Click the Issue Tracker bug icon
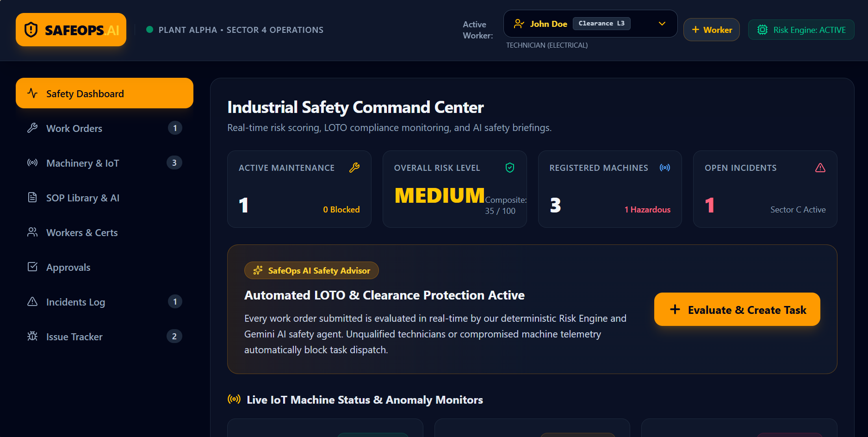This screenshot has height=437, width=868. point(32,336)
